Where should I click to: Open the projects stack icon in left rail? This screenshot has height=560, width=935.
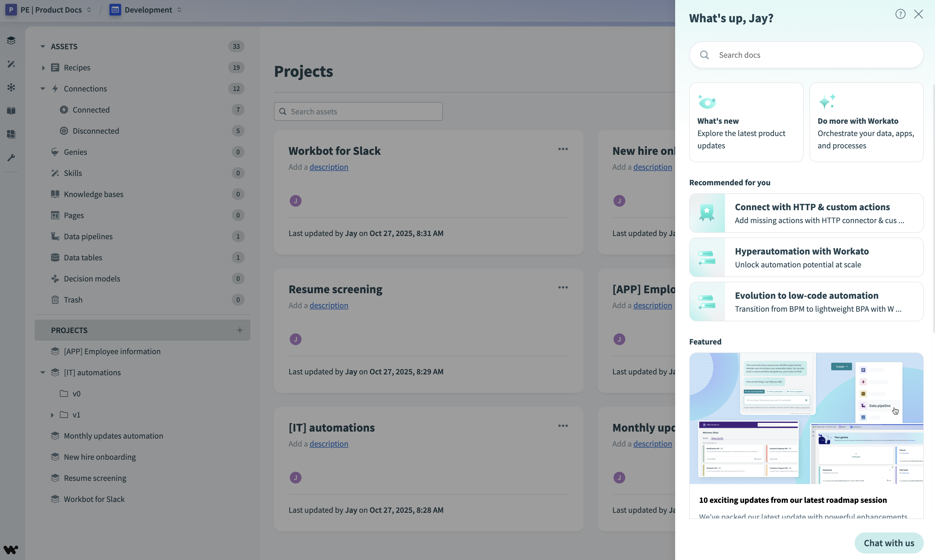click(11, 40)
